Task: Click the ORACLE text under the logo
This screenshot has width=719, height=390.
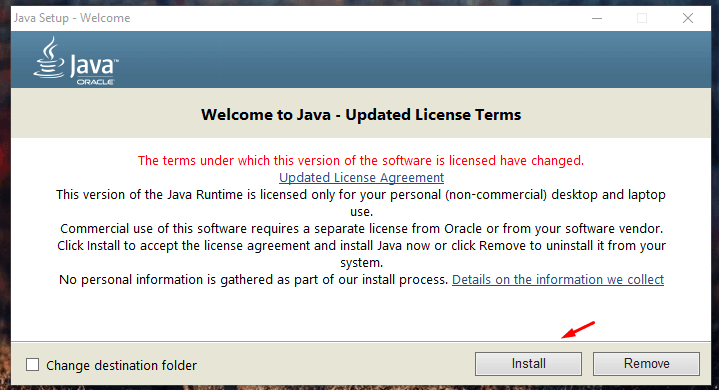Action: pos(95,82)
